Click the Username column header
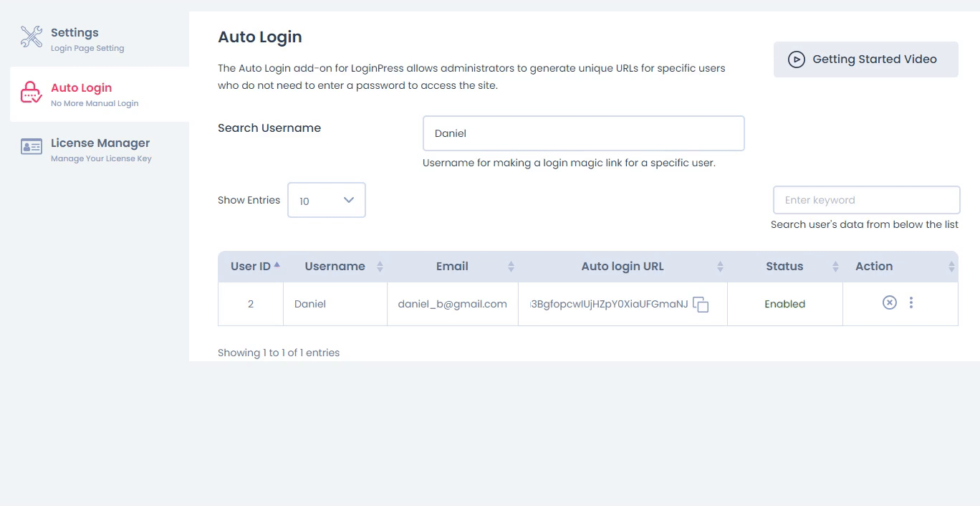 pyautogui.click(x=335, y=267)
